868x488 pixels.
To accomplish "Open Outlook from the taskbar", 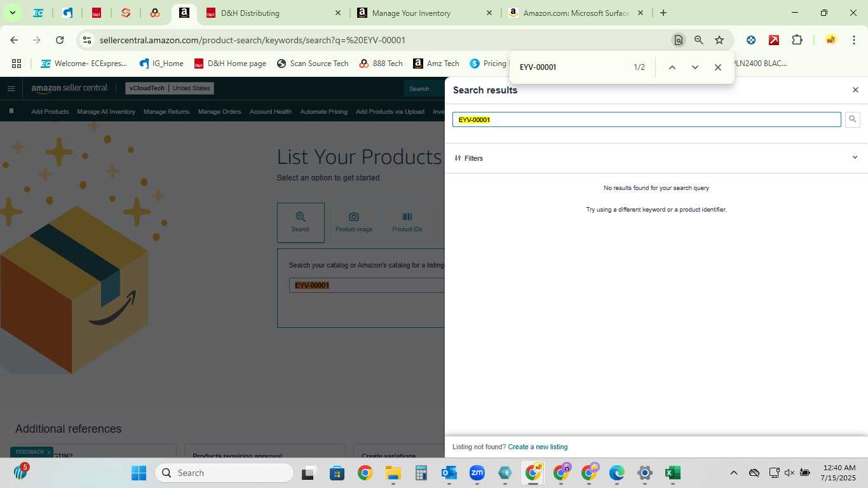I will point(449,473).
